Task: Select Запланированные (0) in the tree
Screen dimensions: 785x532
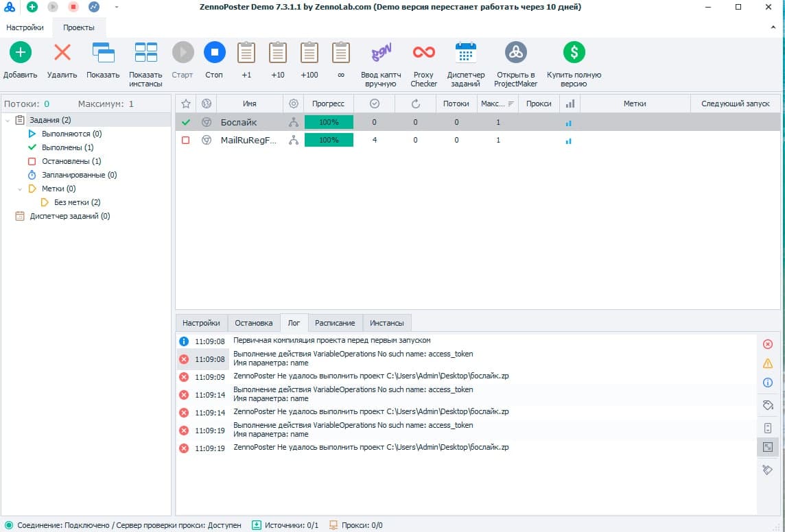Action: coord(79,175)
